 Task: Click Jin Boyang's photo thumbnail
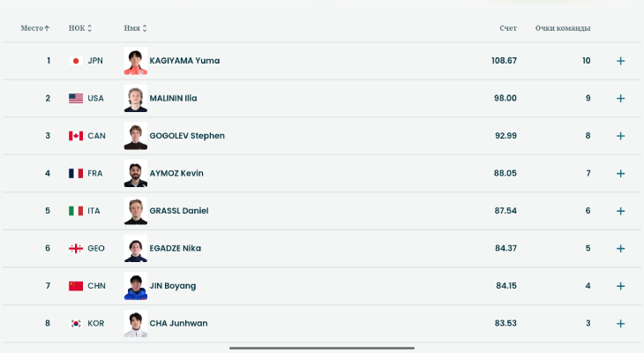(x=136, y=286)
